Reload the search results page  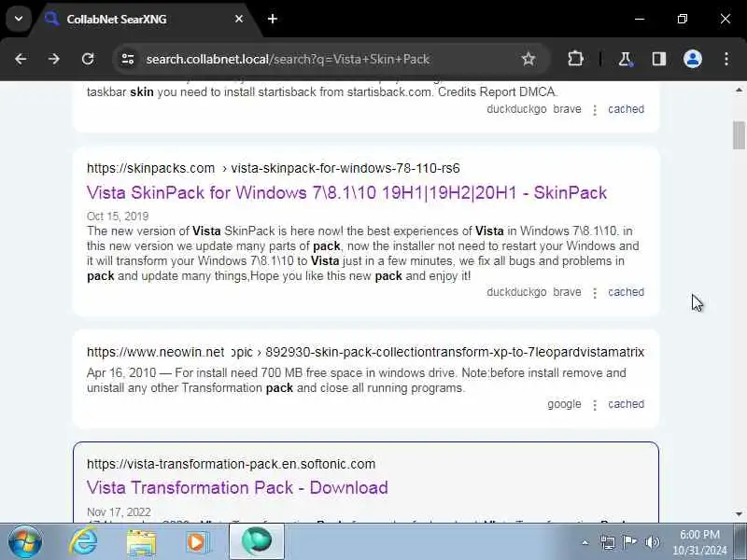88,59
